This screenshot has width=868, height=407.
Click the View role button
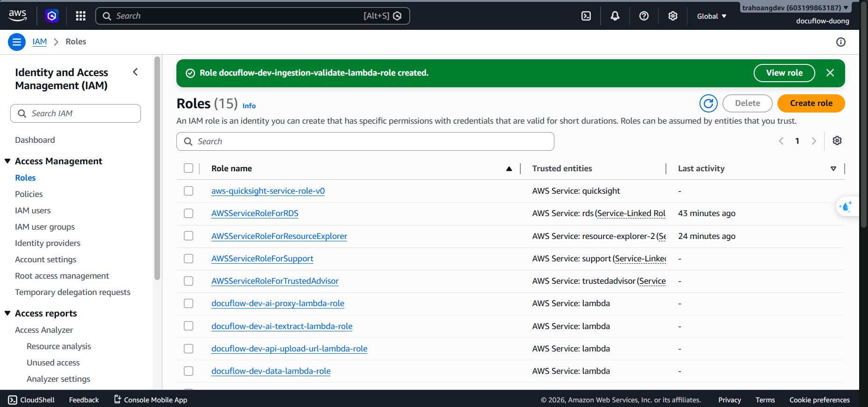784,73
